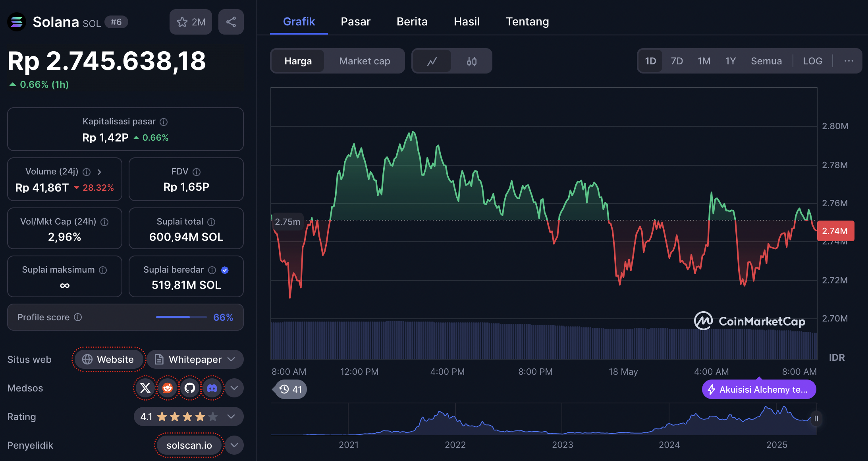Click the Akuisisi Alchemy news button
The image size is (868, 461).
pos(759,389)
